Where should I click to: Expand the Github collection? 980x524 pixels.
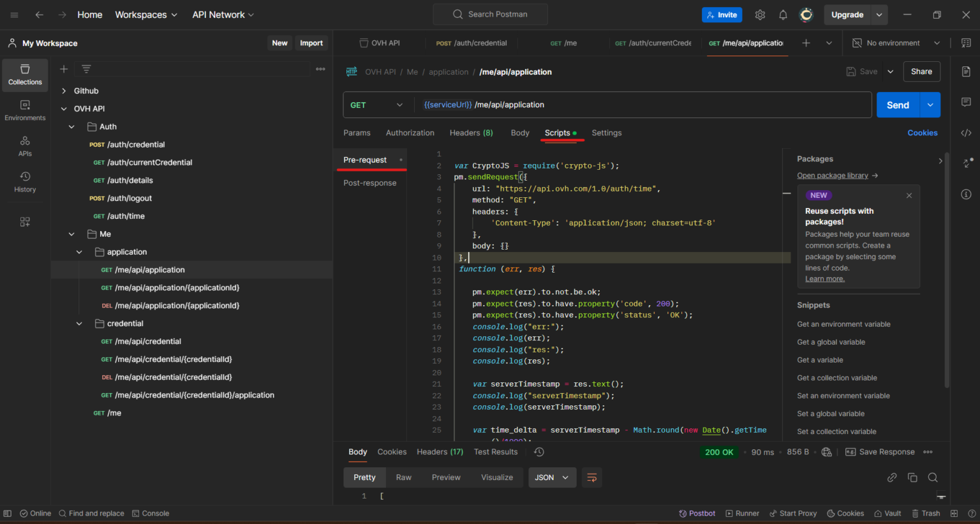tap(63, 91)
